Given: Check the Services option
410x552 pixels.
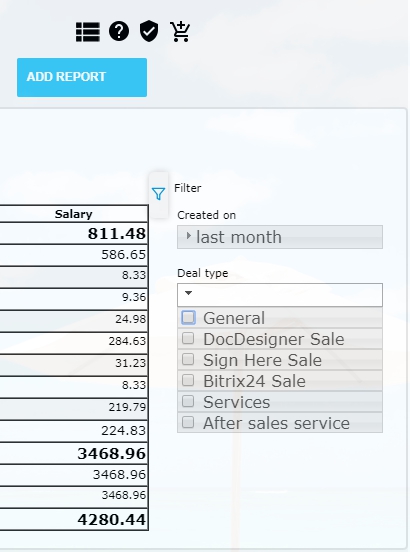Looking at the screenshot, I should [x=188, y=401].
